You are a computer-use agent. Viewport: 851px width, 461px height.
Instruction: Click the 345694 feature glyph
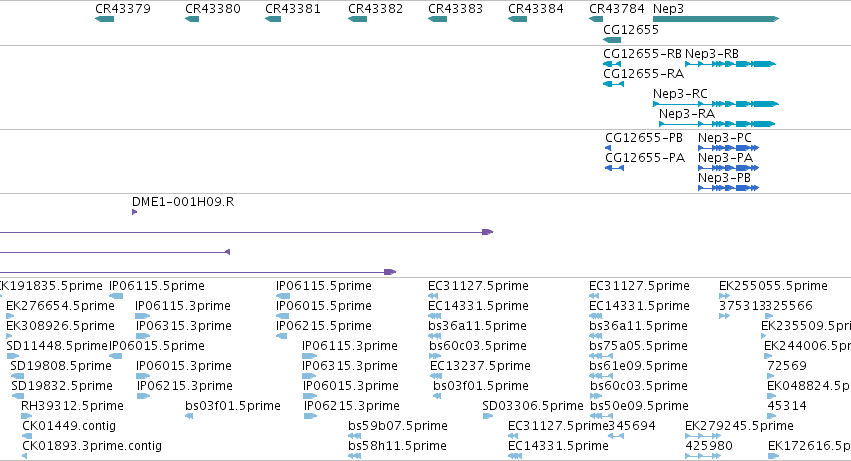[615, 436]
